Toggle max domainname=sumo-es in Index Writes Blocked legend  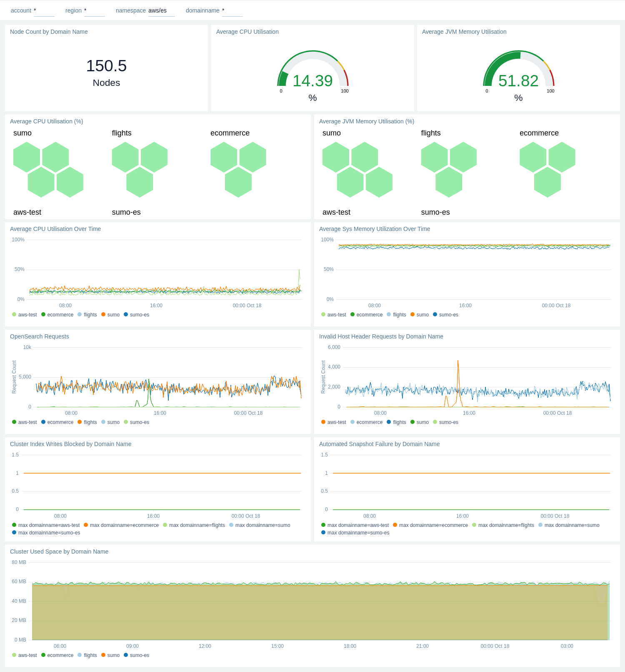coord(46,533)
